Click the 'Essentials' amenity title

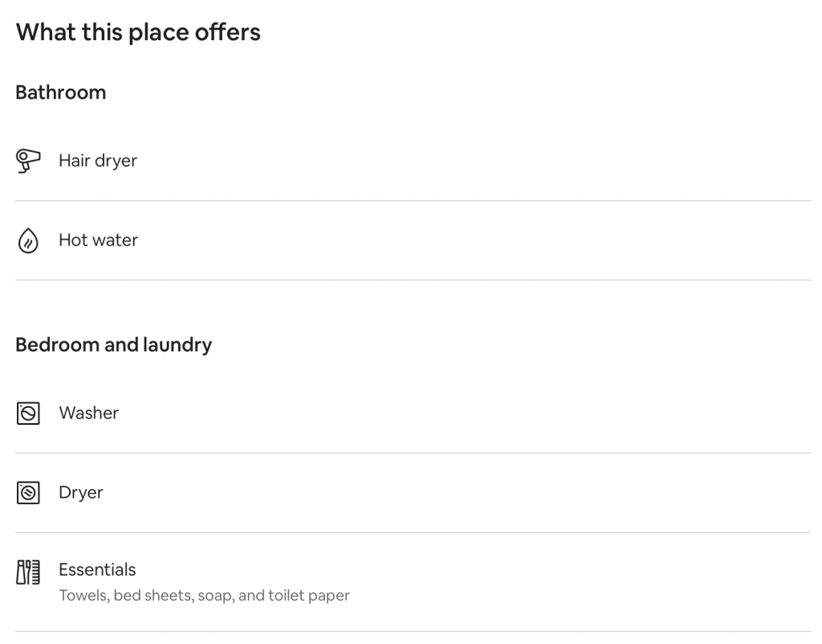click(97, 569)
